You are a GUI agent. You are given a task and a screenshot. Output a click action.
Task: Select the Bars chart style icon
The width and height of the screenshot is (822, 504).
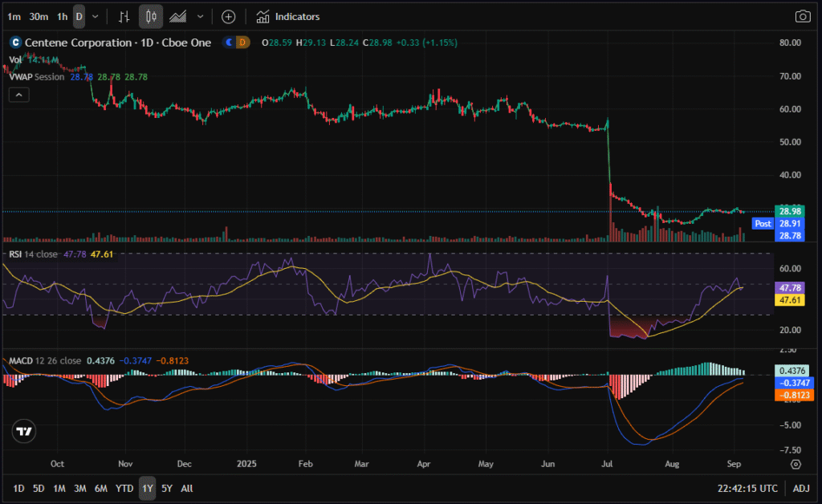pos(124,16)
